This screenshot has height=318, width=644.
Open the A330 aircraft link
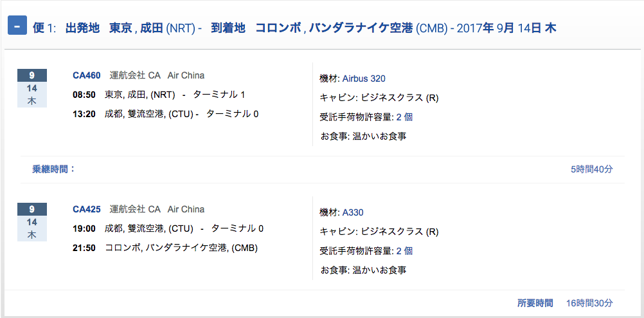(353, 212)
